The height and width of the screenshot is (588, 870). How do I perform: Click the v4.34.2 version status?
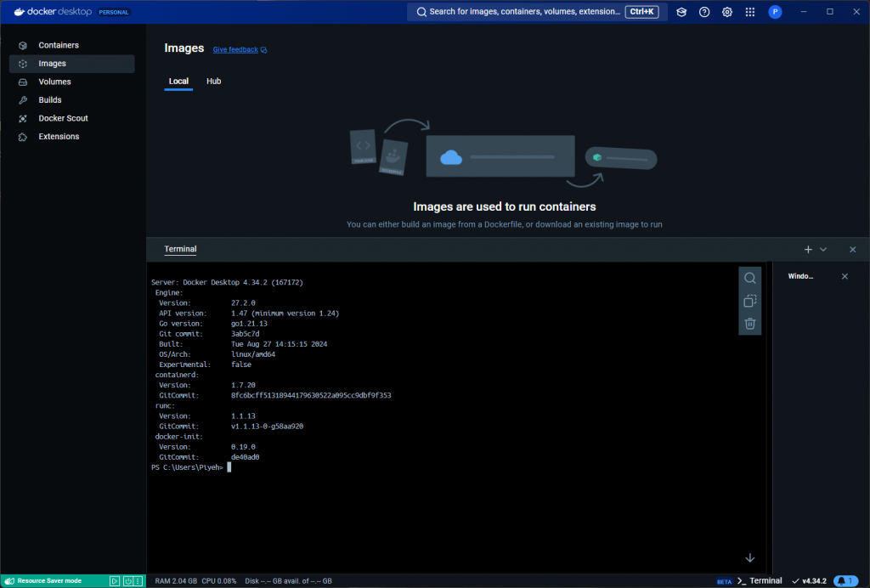(x=810, y=581)
